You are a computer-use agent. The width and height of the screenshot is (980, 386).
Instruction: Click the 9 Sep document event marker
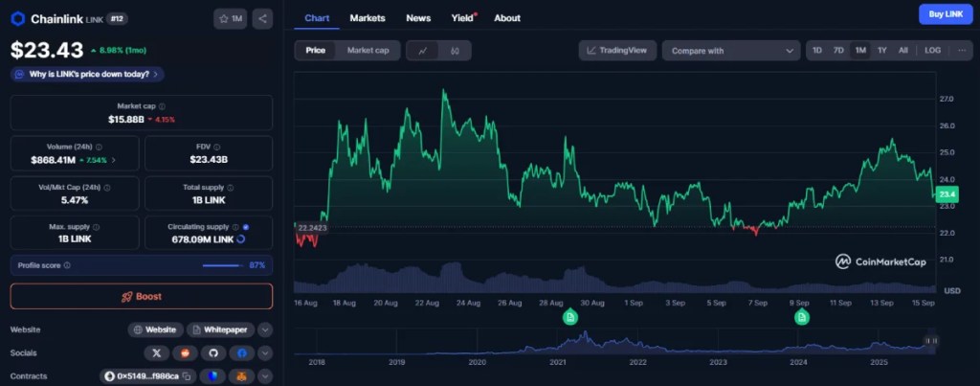point(802,318)
